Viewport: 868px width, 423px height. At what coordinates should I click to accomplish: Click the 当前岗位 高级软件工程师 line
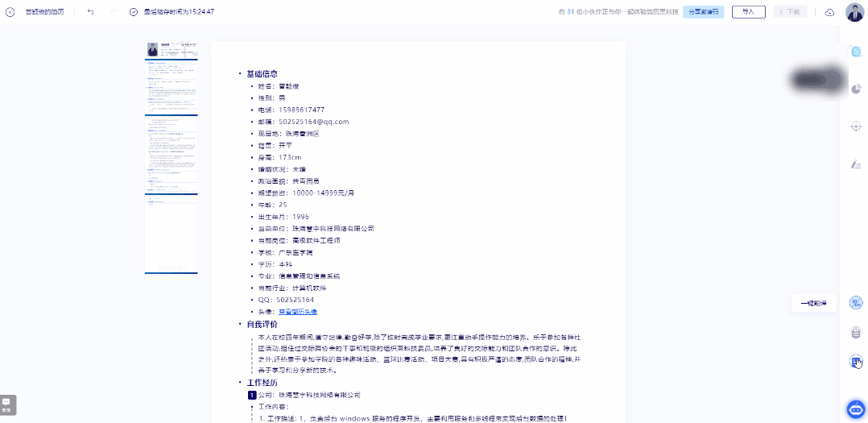point(299,240)
